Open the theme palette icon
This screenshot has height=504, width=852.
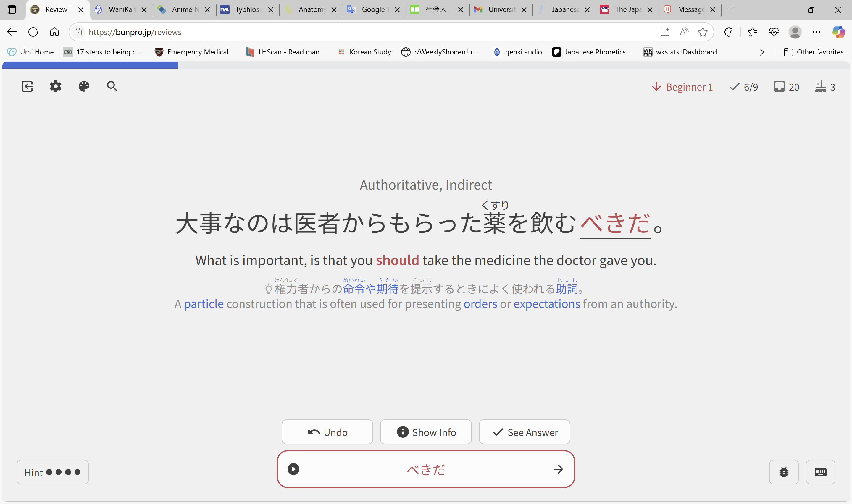tap(84, 86)
